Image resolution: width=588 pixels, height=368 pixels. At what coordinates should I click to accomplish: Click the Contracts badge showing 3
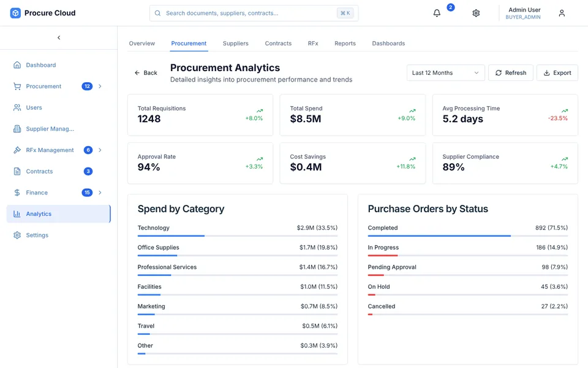click(88, 171)
